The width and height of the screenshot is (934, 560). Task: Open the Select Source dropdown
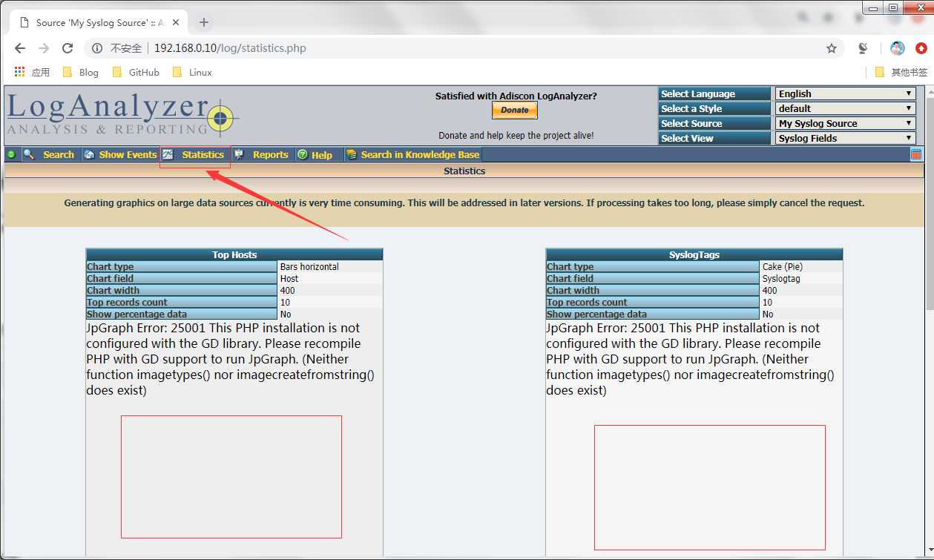point(846,123)
